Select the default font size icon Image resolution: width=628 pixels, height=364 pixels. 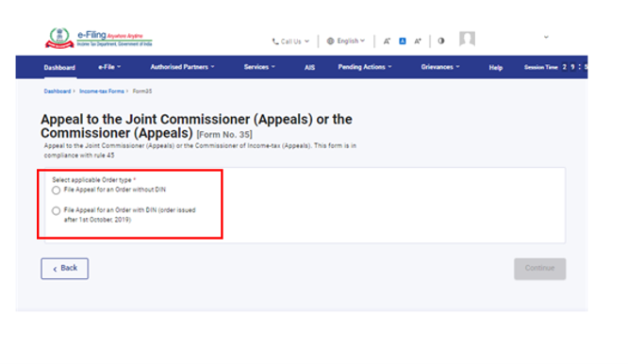403,41
